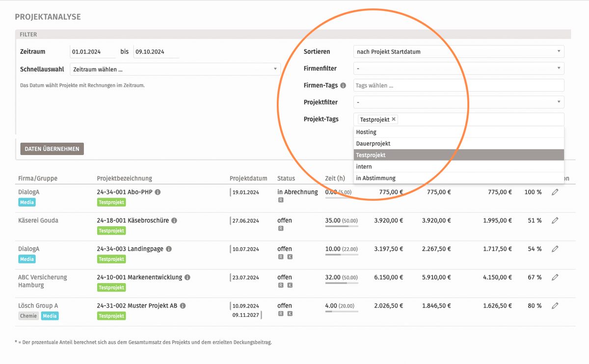The height and width of the screenshot is (364, 589).
Task: Click the time progress bar for Käsebroschüre
Action: pyautogui.click(x=342, y=227)
